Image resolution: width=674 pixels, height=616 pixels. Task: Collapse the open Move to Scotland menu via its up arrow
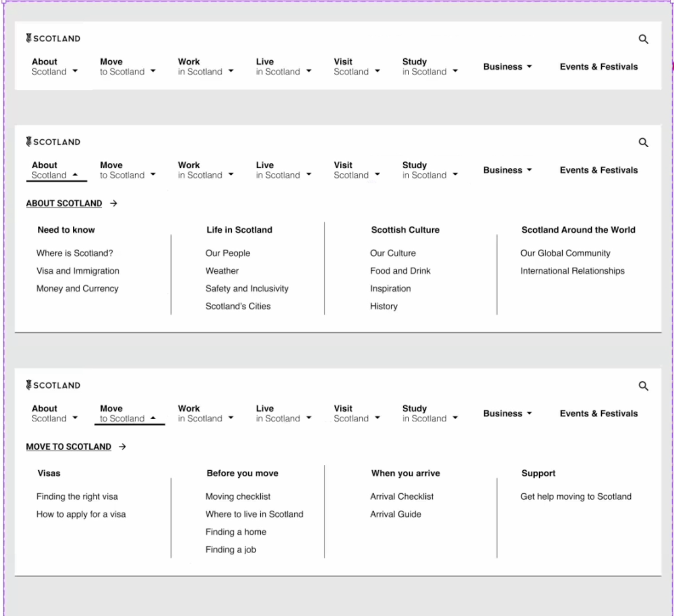click(x=153, y=418)
